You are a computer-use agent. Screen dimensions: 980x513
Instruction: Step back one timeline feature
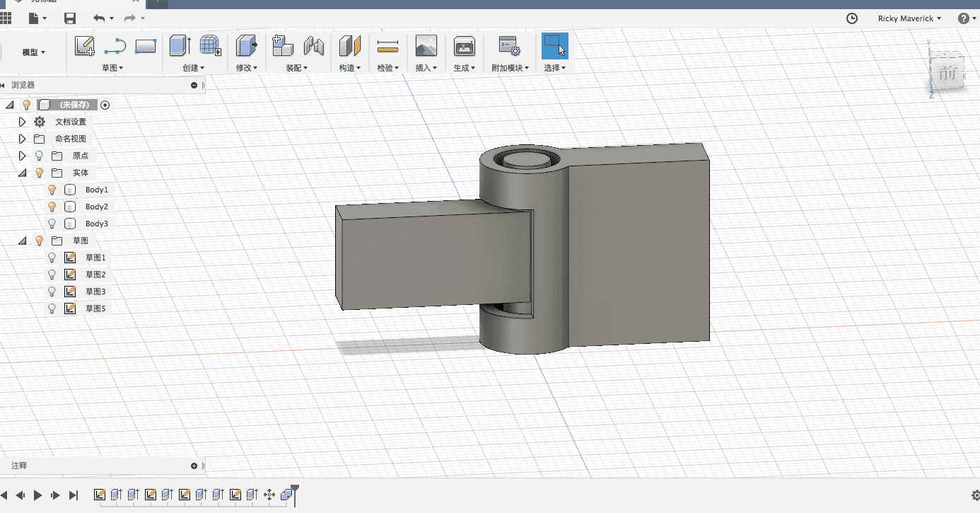pyautogui.click(x=21, y=495)
